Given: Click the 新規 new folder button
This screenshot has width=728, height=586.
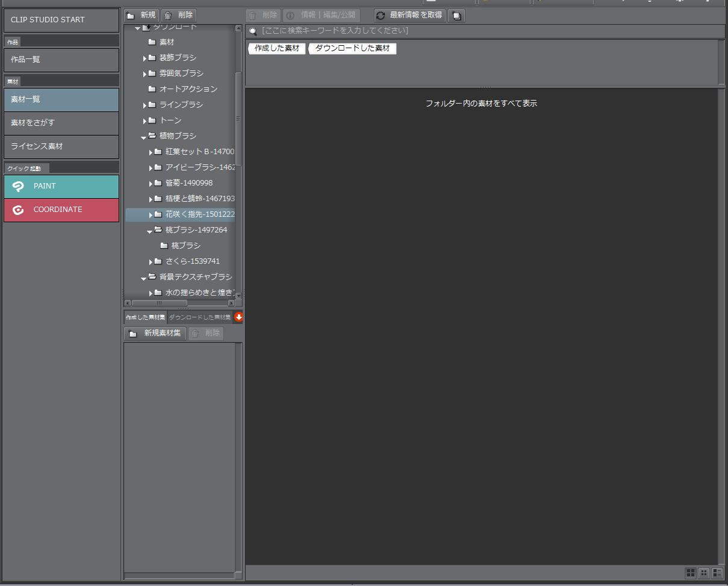Looking at the screenshot, I should (x=142, y=15).
